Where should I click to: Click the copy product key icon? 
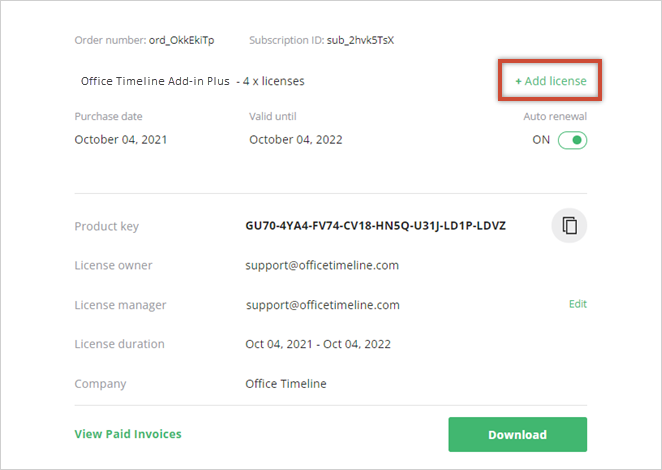click(x=569, y=225)
